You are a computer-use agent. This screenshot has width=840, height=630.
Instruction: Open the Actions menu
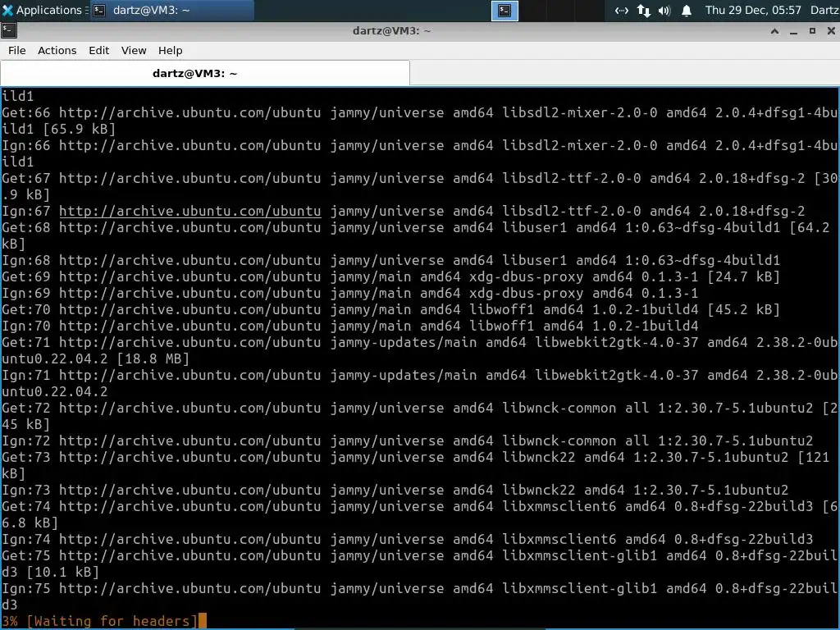57,50
